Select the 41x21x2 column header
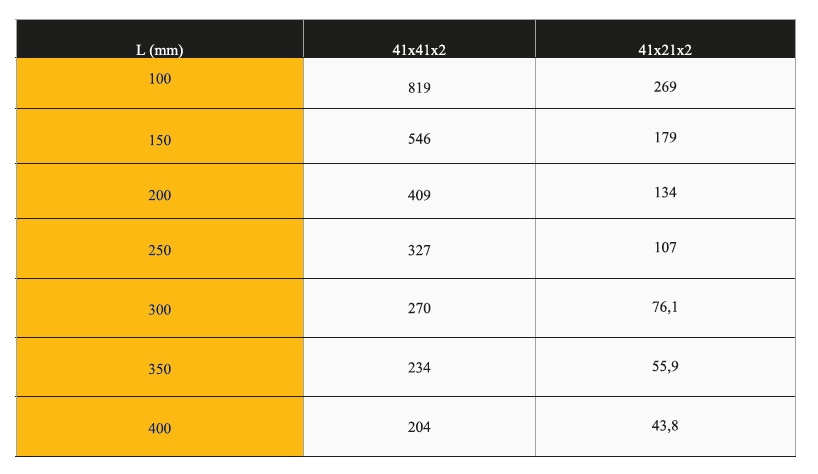Image resolution: width=818 pixels, height=474 pixels. click(x=665, y=39)
